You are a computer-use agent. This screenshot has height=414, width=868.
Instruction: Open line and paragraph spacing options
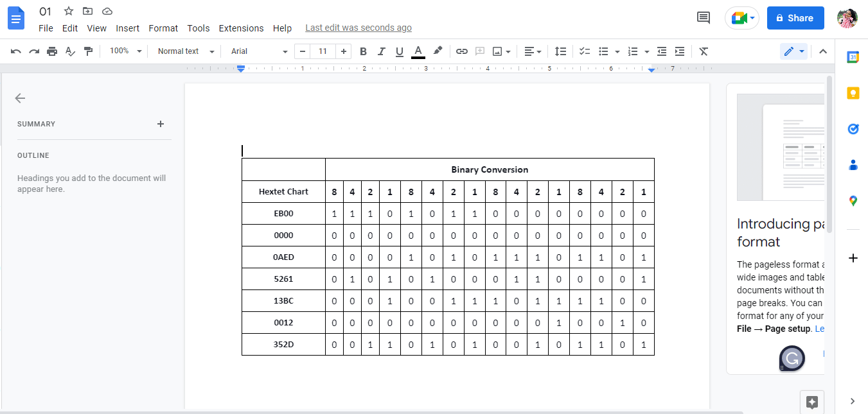coord(561,51)
